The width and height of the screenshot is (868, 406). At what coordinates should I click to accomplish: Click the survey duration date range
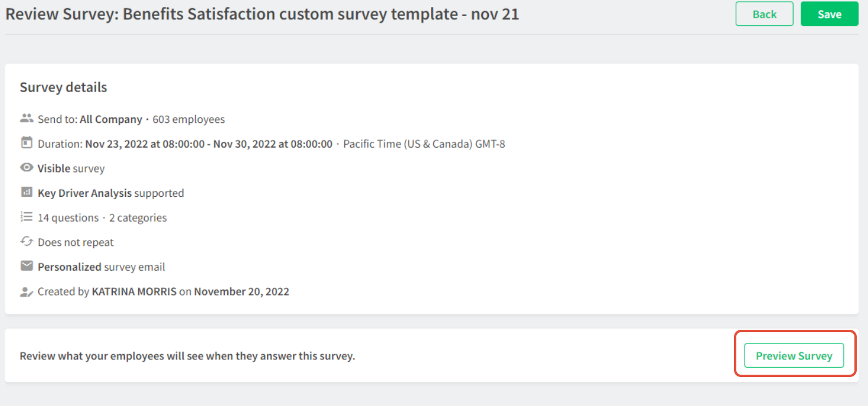pyautogui.click(x=209, y=144)
